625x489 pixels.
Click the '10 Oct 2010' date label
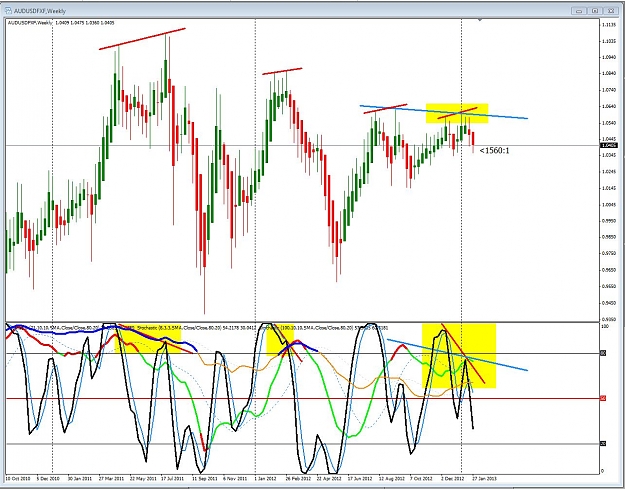tap(18, 478)
